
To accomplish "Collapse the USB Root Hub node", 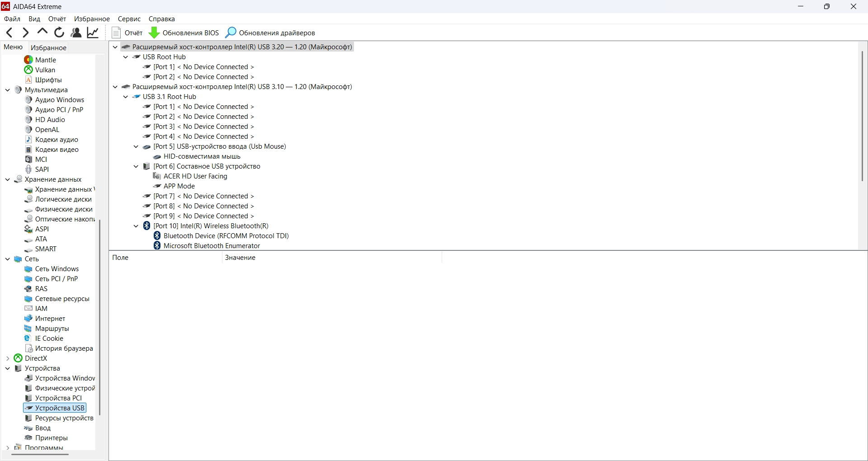I will click(x=126, y=57).
